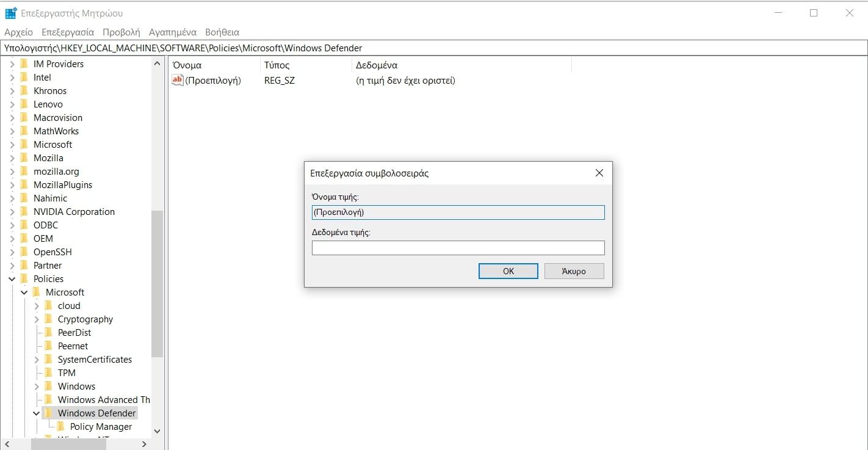Collapse the Policies tree node
The width and height of the screenshot is (868, 450).
12,278
